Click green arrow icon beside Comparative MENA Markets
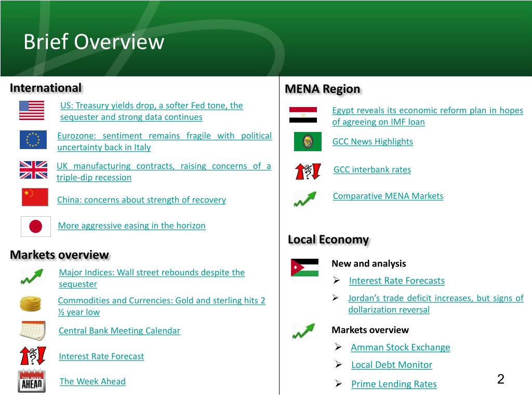Image resolution: width=532 pixels, height=399 pixels. pyautogui.click(x=305, y=199)
